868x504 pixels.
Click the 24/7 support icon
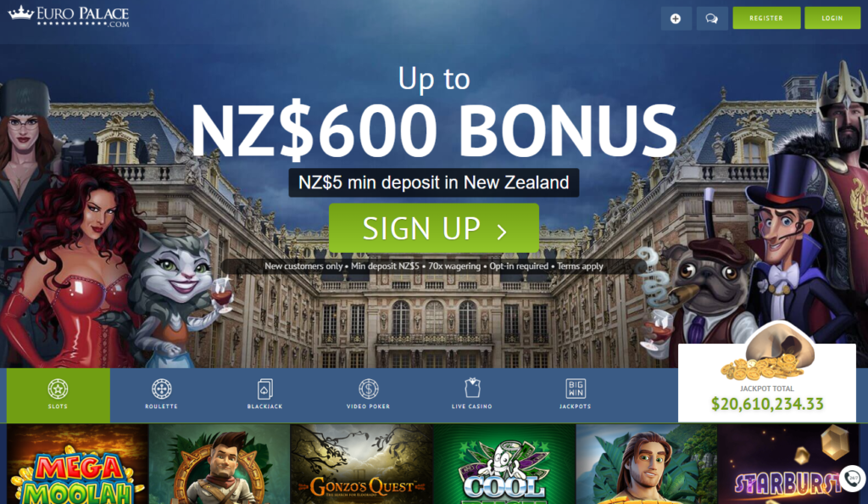click(853, 478)
